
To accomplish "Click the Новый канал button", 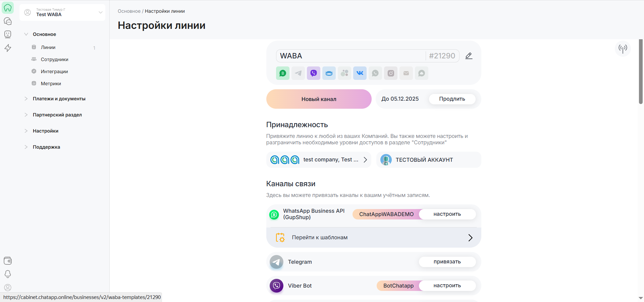I will click(x=319, y=99).
